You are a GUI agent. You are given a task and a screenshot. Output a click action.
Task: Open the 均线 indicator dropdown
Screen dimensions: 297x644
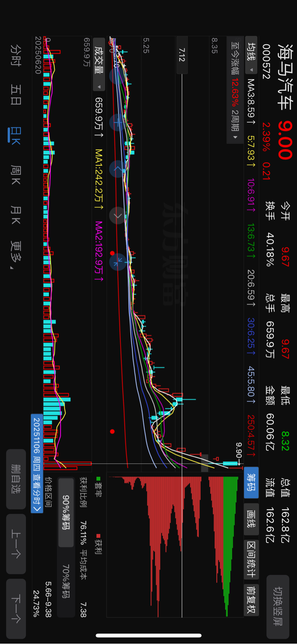[251, 55]
